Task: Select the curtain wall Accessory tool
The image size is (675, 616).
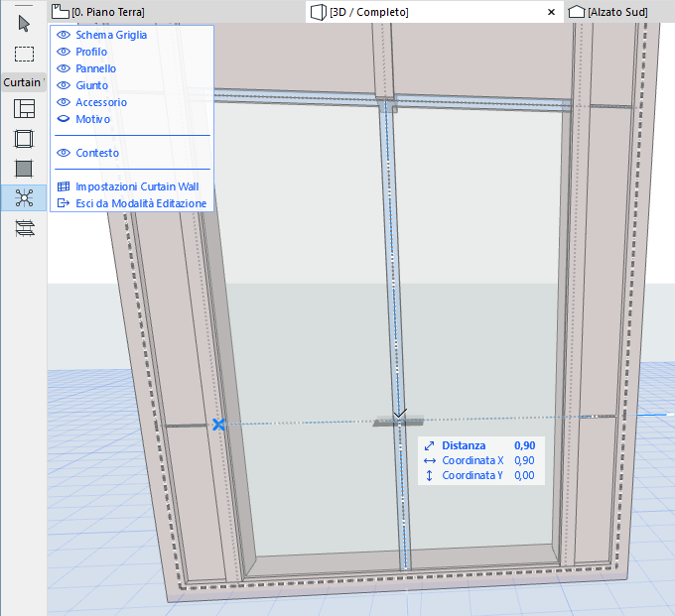Action: [24, 227]
